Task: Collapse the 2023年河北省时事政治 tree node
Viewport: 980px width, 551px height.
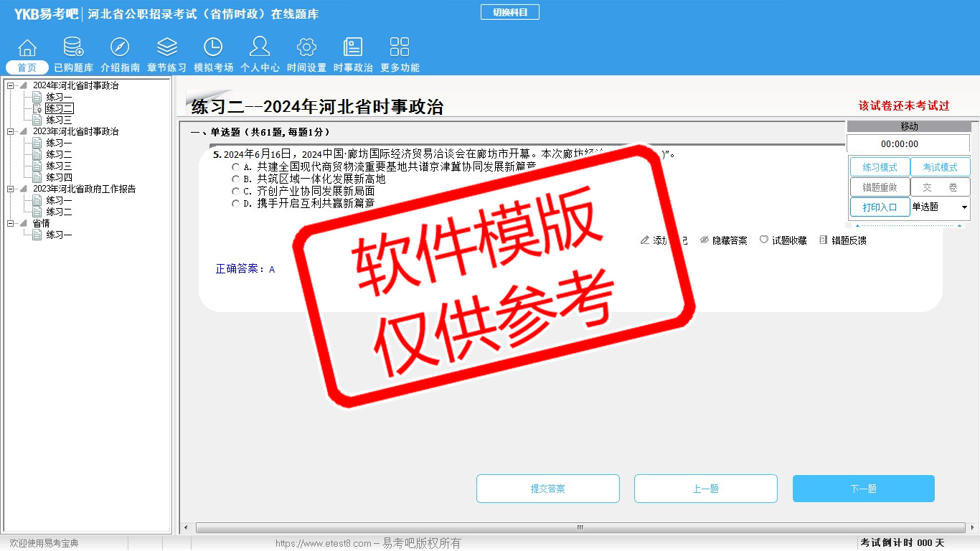Action: coord(10,132)
